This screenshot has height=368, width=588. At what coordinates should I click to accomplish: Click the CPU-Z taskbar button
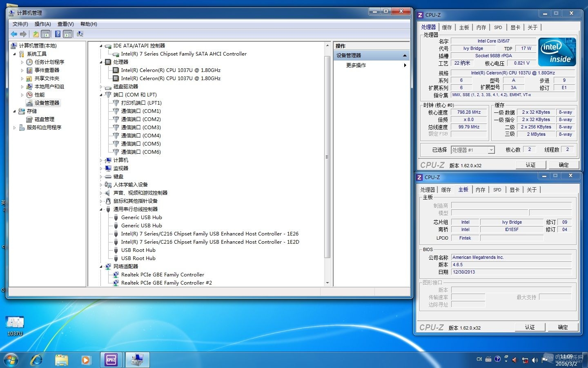click(111, 360)
